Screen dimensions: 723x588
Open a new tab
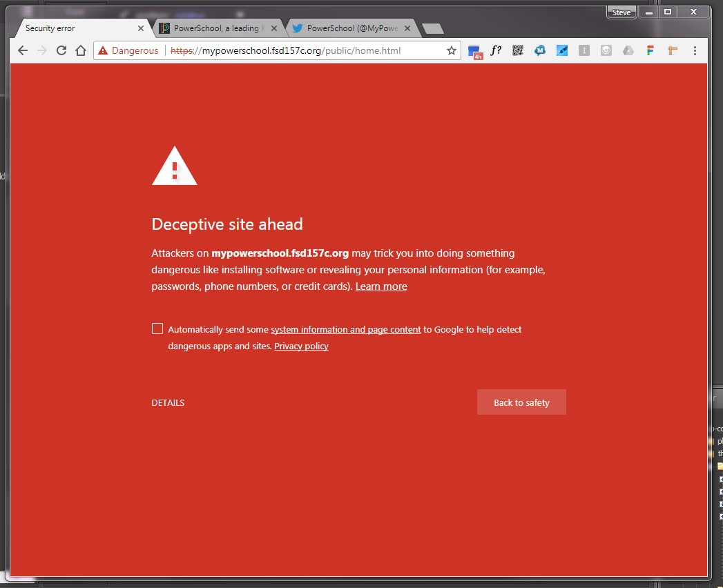click(432, 28)
